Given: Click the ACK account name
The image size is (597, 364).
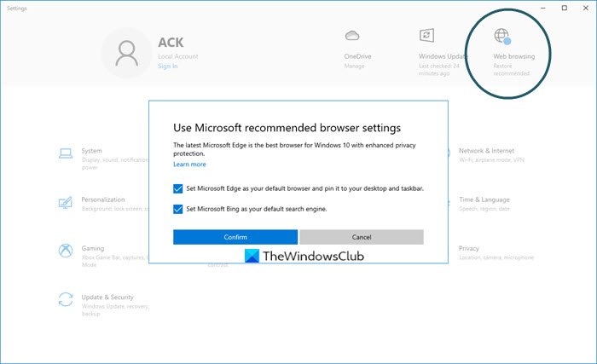Looking at the screenshot, I should (x=171, y=43).
